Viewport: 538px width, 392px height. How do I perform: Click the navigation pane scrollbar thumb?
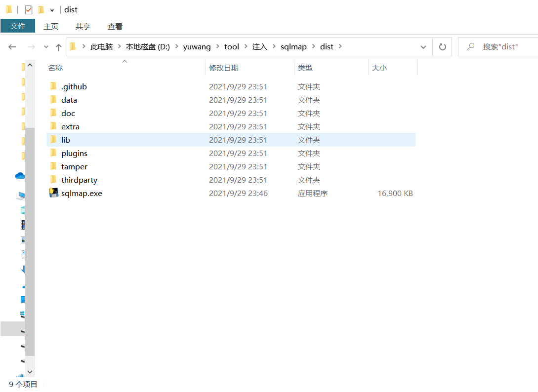30,242
